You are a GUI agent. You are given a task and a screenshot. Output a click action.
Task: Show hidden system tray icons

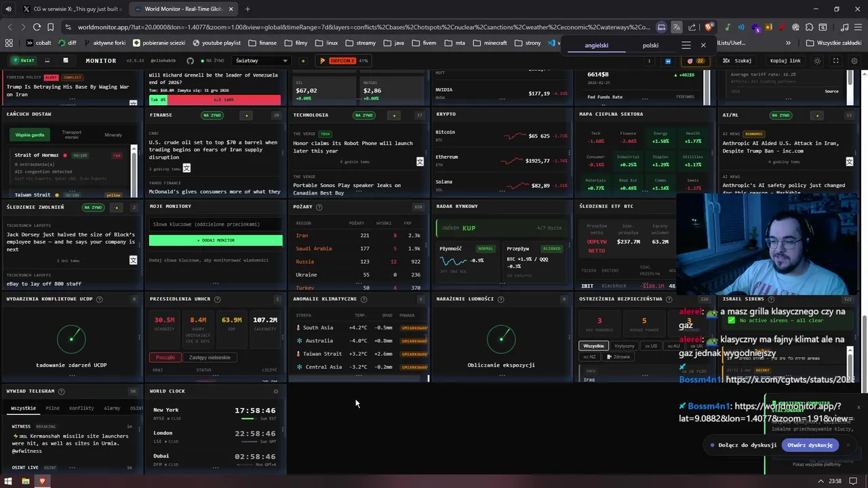[821, 481]
